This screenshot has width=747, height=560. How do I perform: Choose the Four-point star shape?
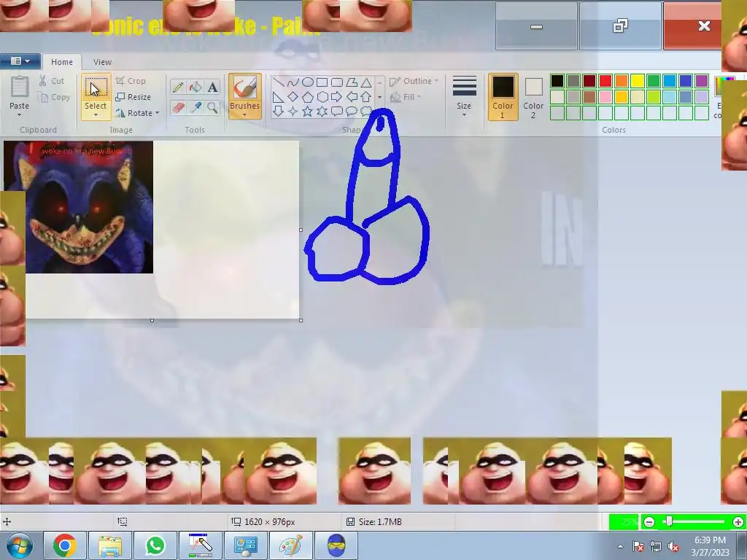pyautogui.click(x=293, y=112)
